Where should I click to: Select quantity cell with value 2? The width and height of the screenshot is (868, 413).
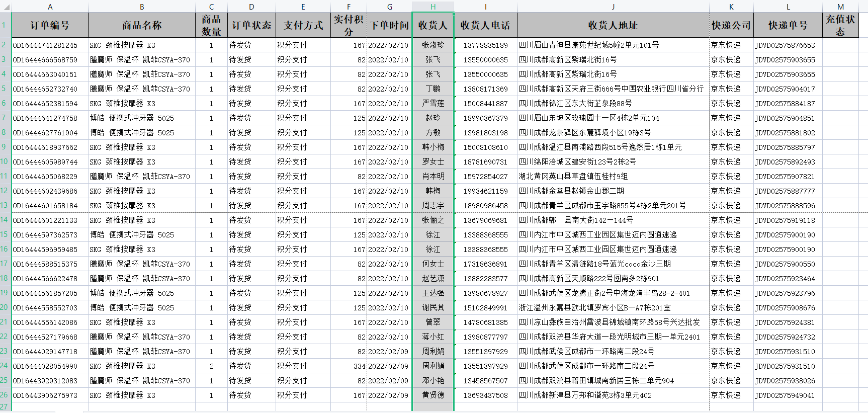click(x=211, y=366)
